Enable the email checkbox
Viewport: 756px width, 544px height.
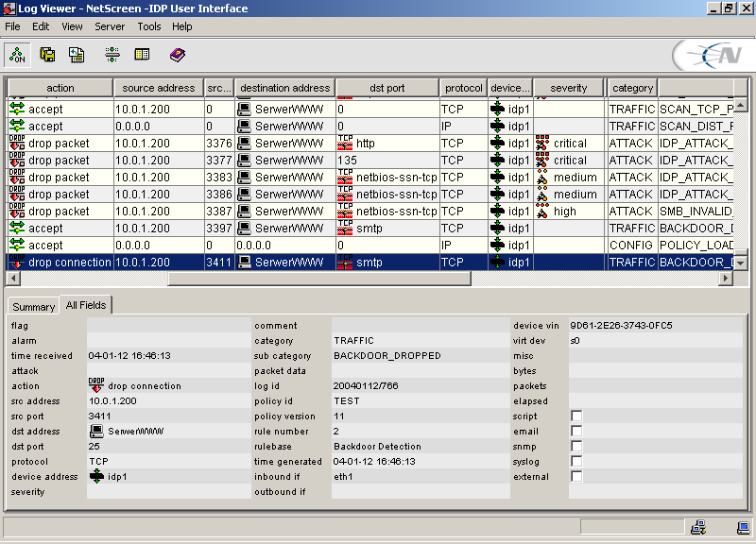pos(576,431)
